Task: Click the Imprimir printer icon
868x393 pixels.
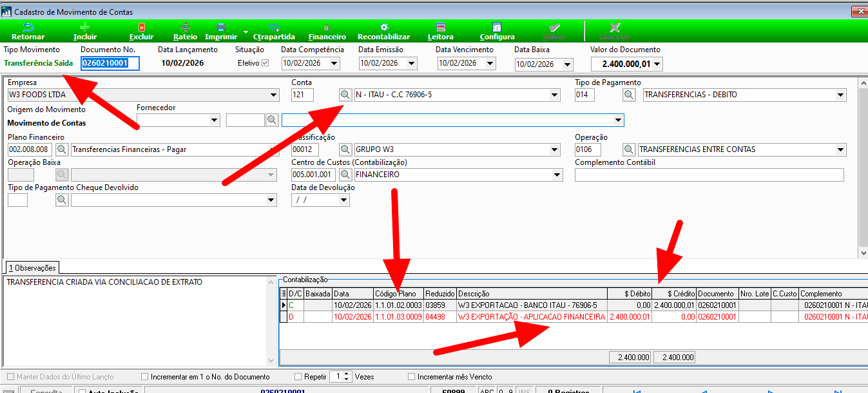Action: tap(220, 27)
